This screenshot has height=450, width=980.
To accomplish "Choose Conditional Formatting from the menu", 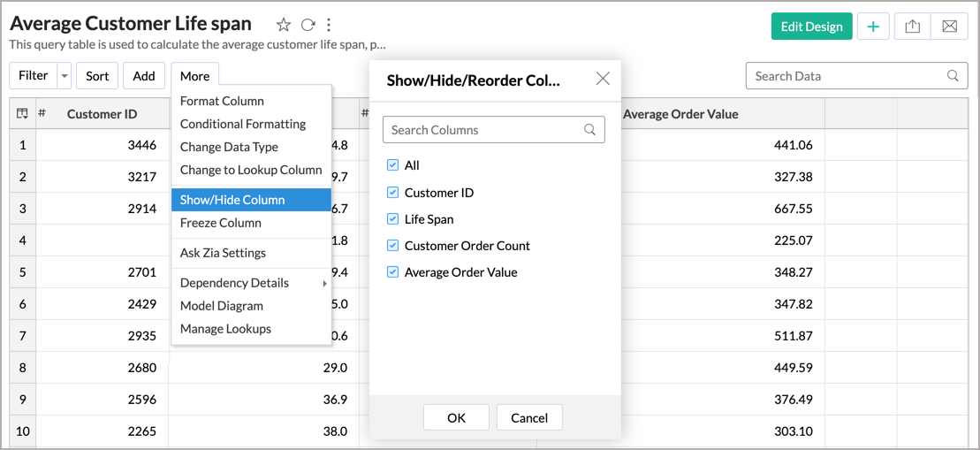I will tap(242, 124).
